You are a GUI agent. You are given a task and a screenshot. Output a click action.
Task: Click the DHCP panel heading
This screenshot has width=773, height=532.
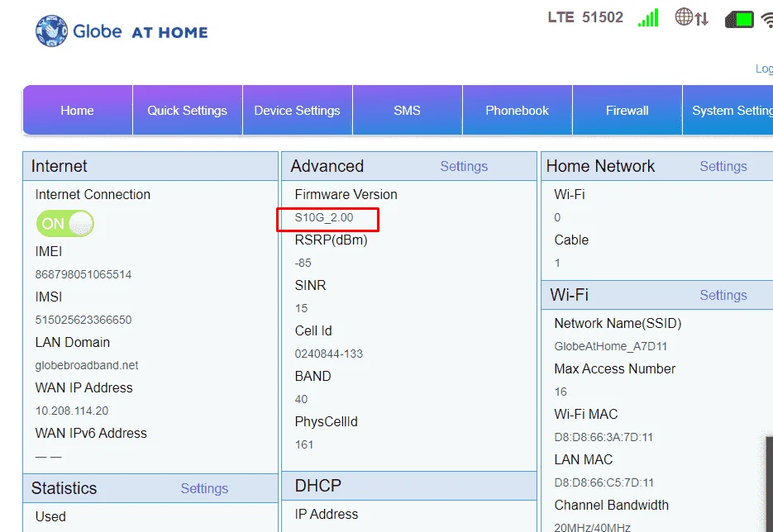[318, 486]
